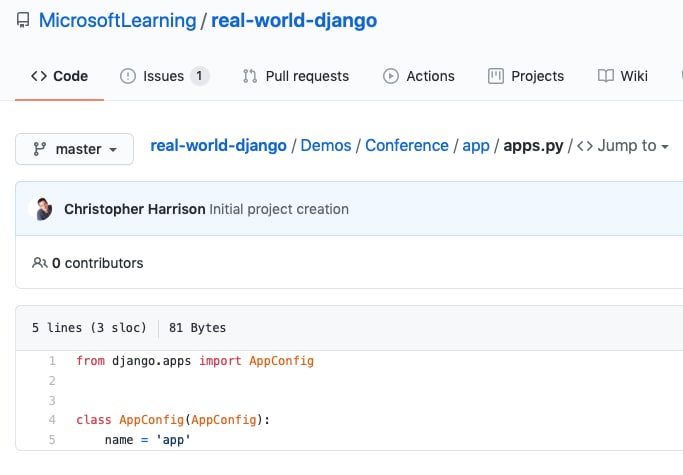Image resolution: width=683 pixels, height=475 pixels.
Task: Select line number 3 in the code view
Action: tap(52, 400)
